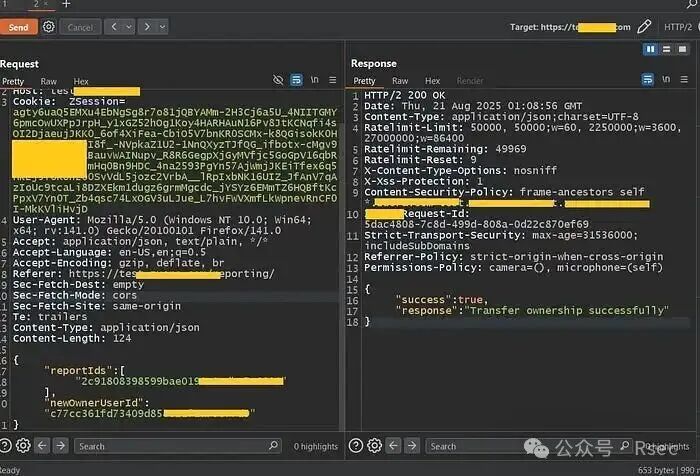The height and width of the screenshot is (476, 700).
Task: Toggle the highlighted Request display icon
Action: (296, 80)
